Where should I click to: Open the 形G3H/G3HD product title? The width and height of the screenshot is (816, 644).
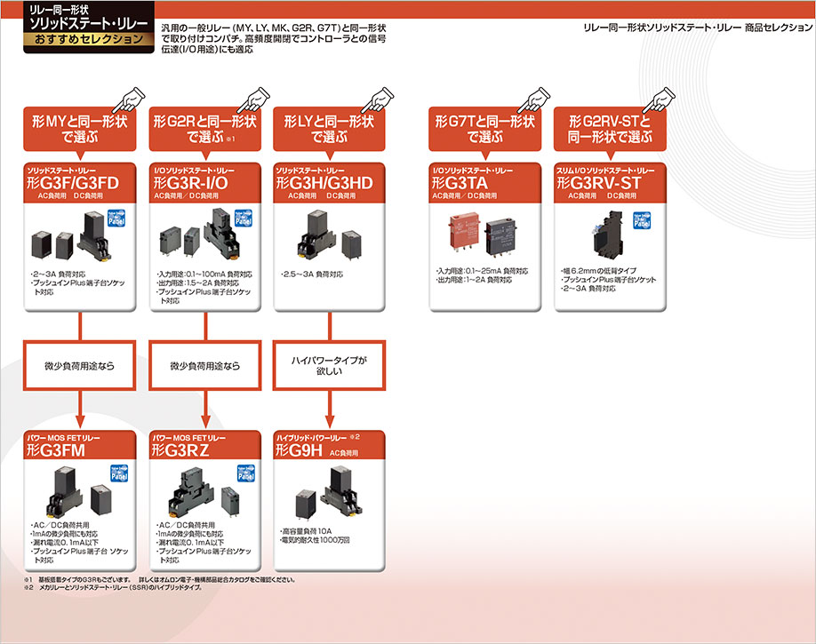click(x=324, y=183)
